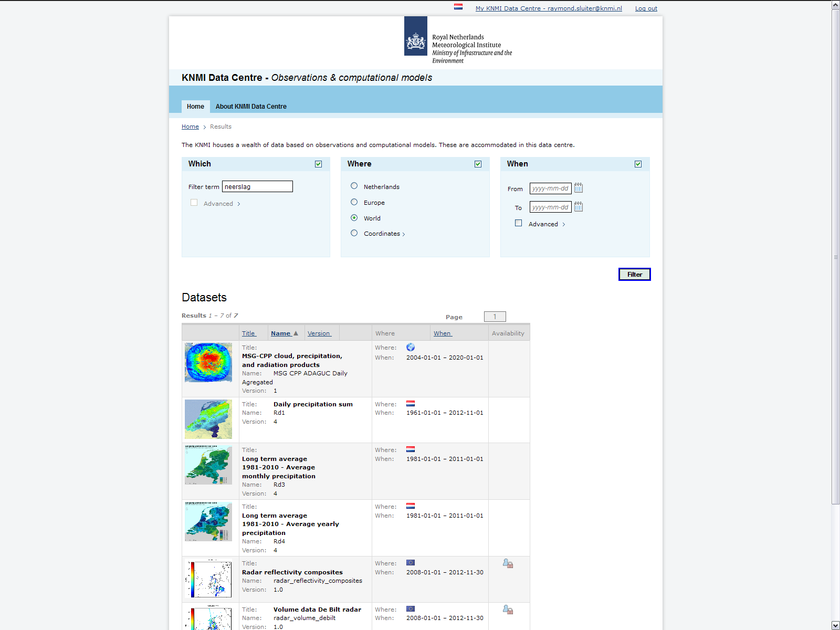Screen dimensions: 840x630
Task: Sort datasets by Name column
Action: (281, 333)
